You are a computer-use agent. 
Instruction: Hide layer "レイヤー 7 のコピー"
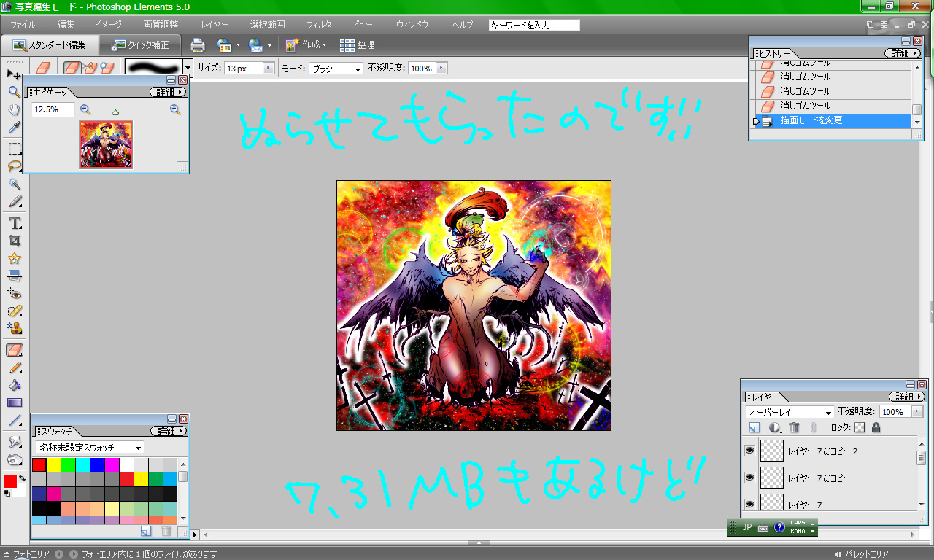[749, 478]
